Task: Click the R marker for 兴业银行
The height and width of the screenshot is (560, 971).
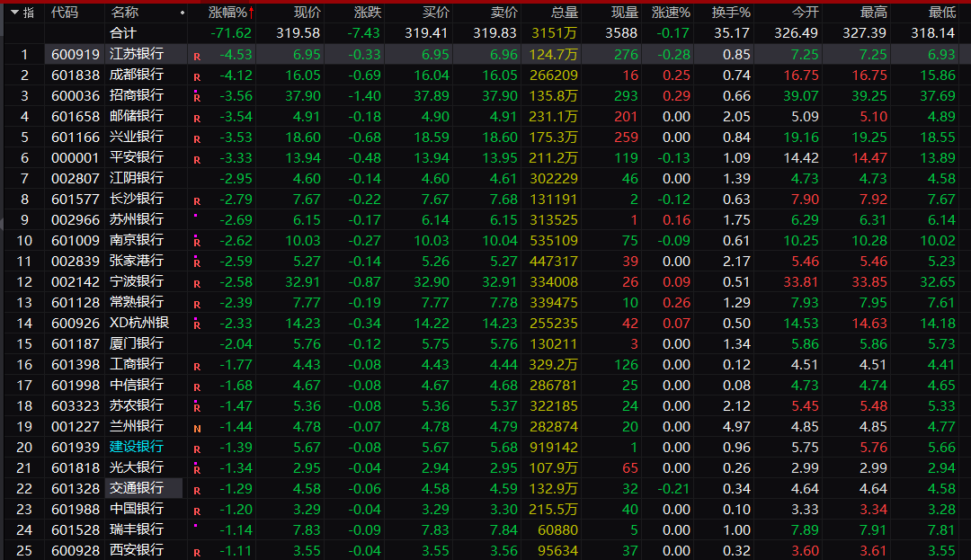Action: [x=197, y=139]
